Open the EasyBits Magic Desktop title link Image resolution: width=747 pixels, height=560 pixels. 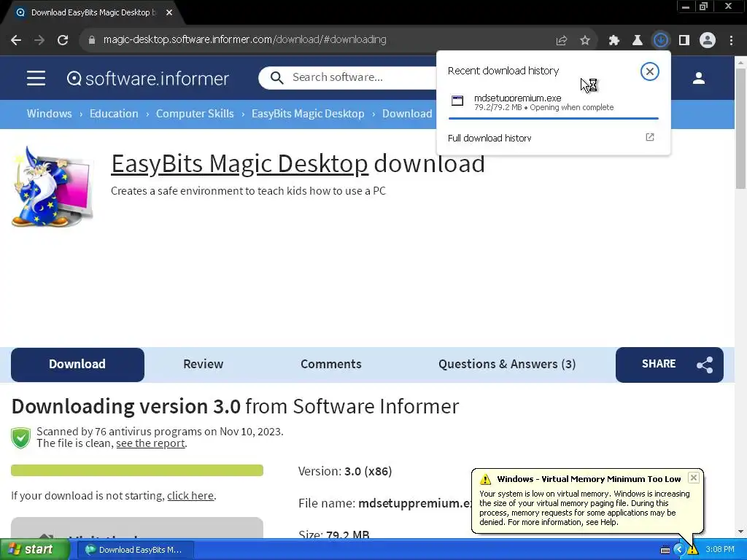[239, 164]
